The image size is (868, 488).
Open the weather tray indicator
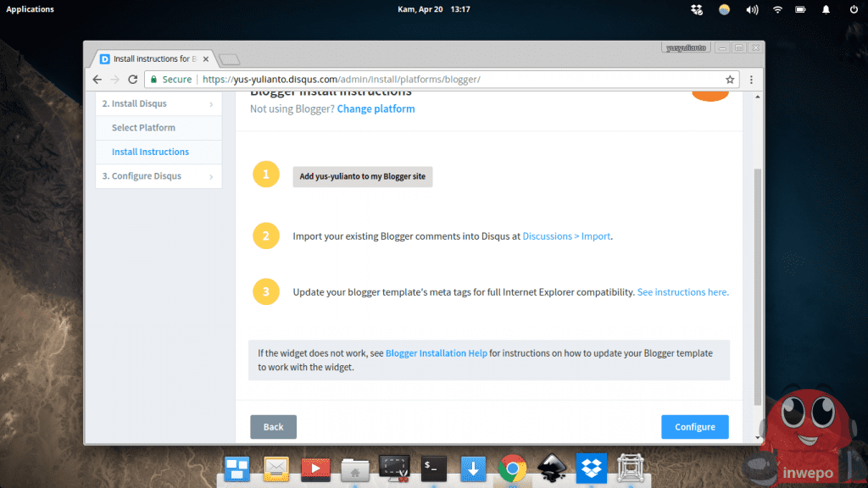[724, 9]
